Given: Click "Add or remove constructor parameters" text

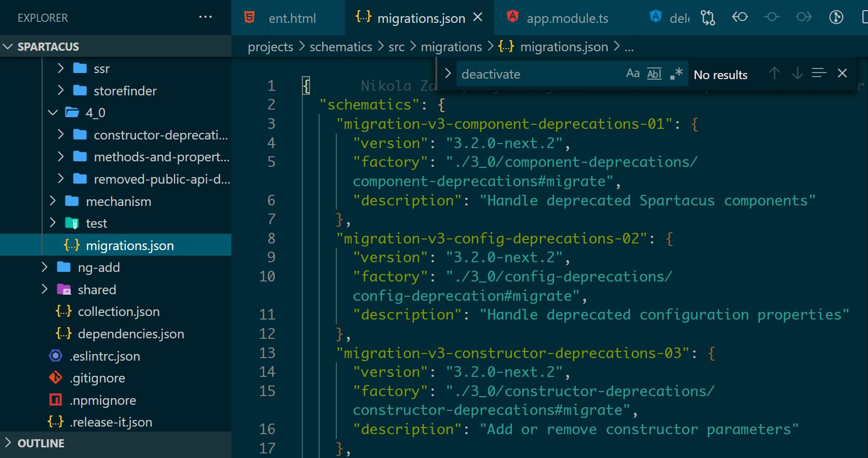Looking at the screenshot, I should (639, 429).
